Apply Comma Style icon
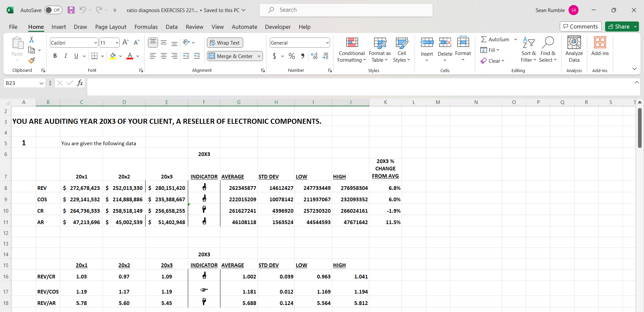The width and height of the screenshot is (644, 312). (303, 56)
